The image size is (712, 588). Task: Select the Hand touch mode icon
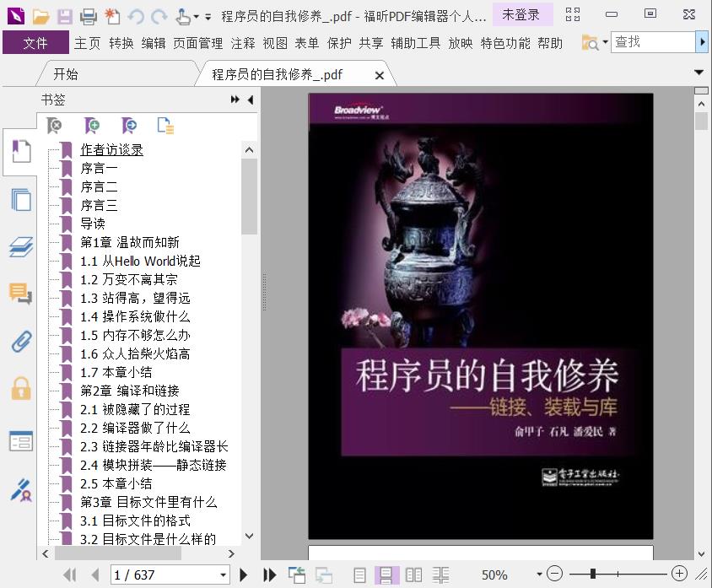pos(183,17)
